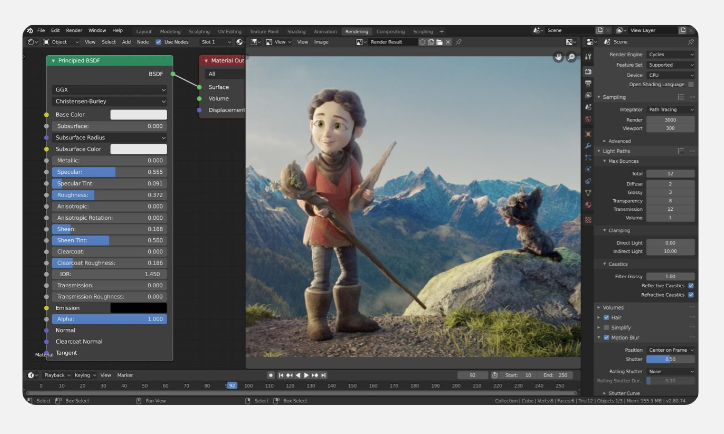The height and width of the screenshot is (434, 724).
Task: Open the GGX distribution dropdown
Action: (109, 90)
